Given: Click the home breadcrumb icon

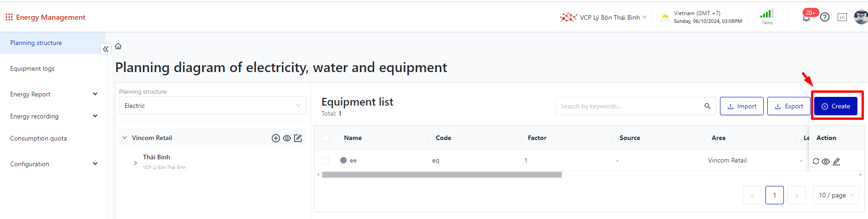Looking at the screenshot, I should 118,46.
